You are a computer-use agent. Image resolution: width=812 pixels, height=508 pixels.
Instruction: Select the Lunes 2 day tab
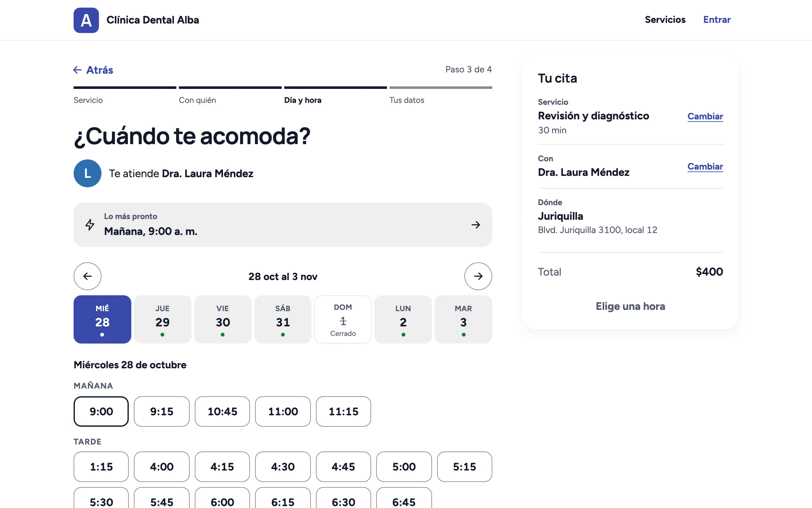[403, 319]
